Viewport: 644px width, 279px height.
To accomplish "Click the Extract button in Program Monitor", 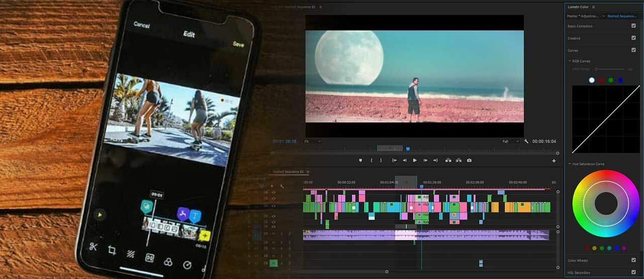I will pyautogui.click(x=458, y=160).
